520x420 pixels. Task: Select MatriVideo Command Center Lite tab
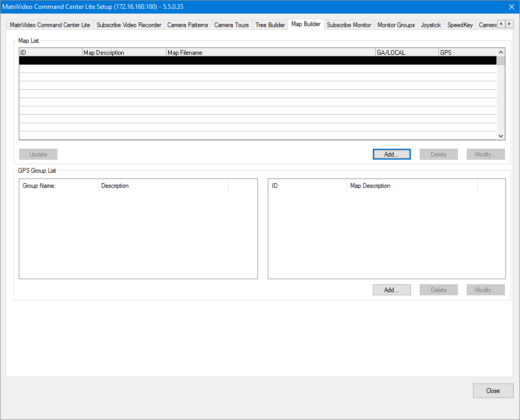(50, 25)
